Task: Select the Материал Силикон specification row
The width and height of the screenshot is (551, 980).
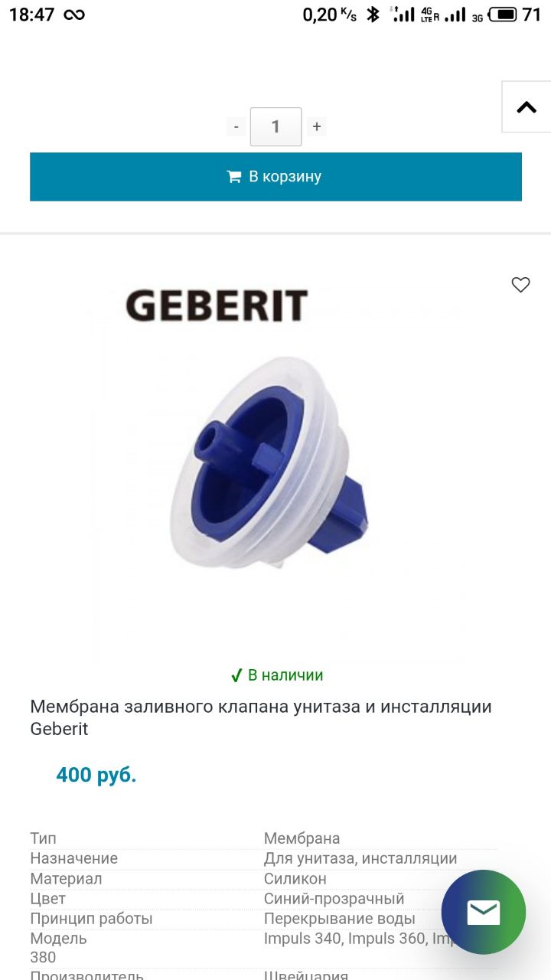Action: coord(264,879)
